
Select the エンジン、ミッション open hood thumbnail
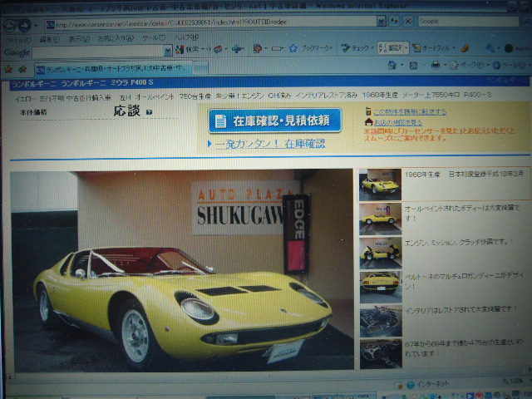pyautogui.click(x=381, y=253)
